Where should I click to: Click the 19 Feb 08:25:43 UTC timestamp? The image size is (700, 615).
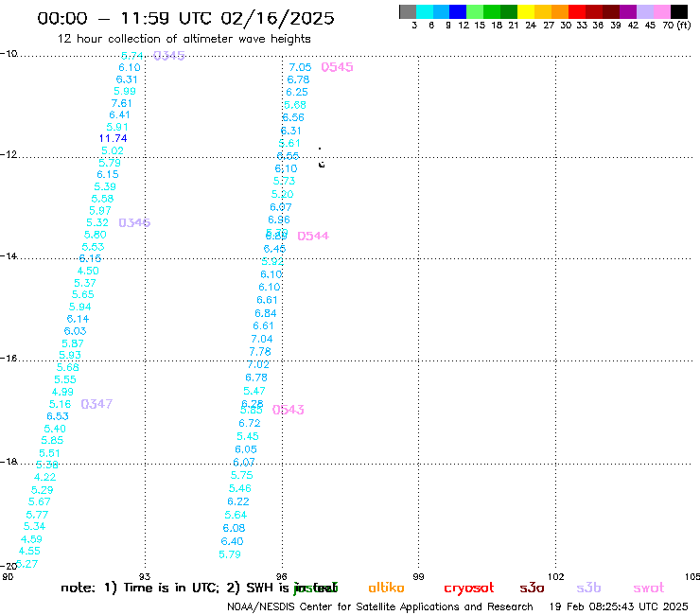click(619, 607)
